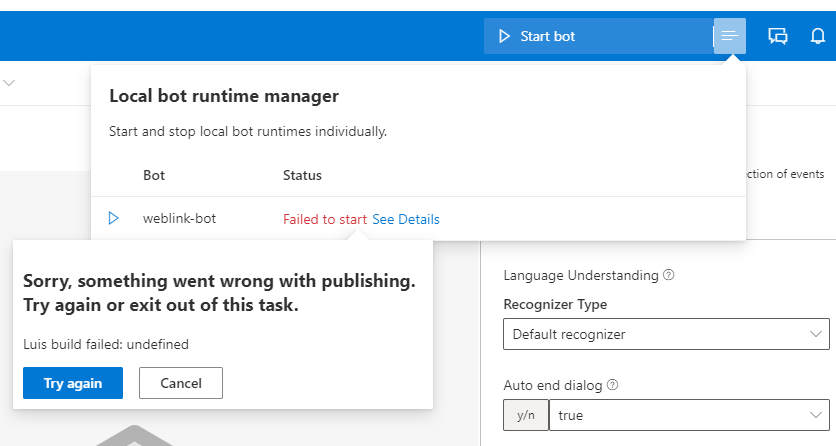836x446 pixels.
Task: Click the Auto end dialog help icon
Action: [612, 385]
